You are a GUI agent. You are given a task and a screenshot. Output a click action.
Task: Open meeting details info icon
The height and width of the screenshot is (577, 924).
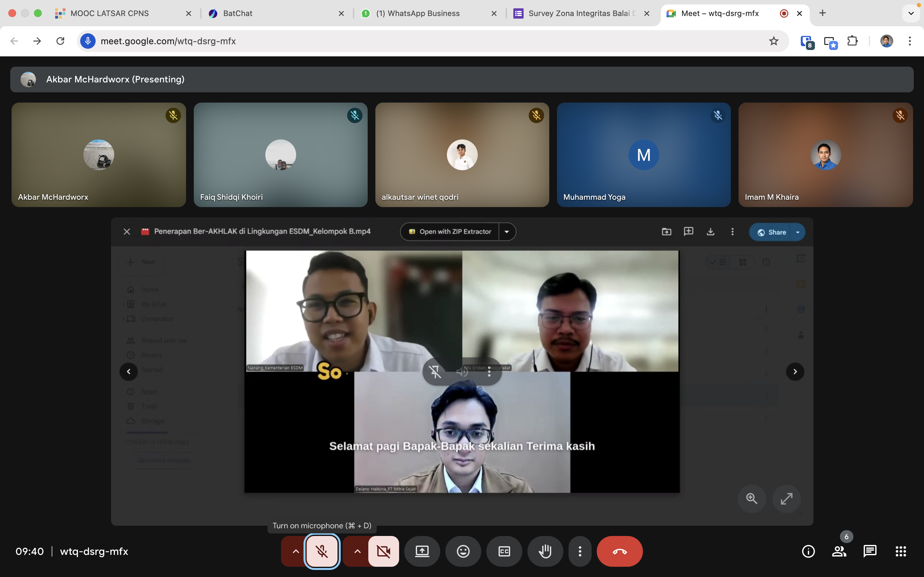point(808,551)
